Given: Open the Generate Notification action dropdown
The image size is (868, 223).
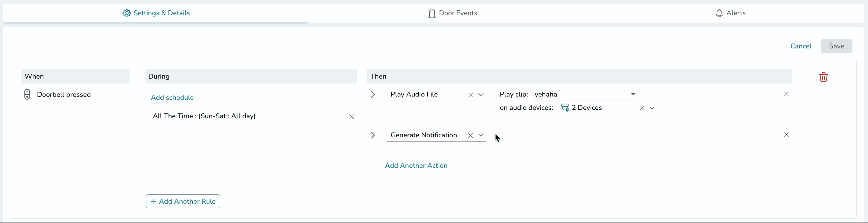Looking at the screenshot, I should click(x=481, y=135).
